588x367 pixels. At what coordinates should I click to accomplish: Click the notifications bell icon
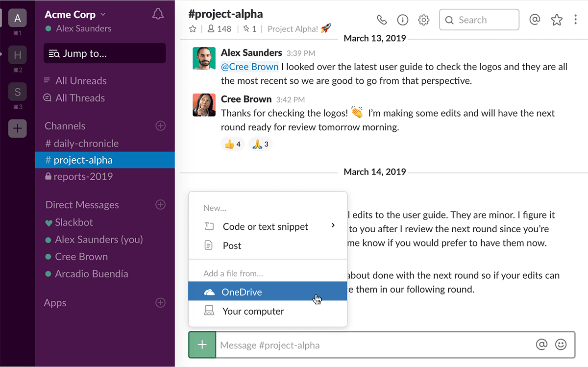[x=158, y=14]
